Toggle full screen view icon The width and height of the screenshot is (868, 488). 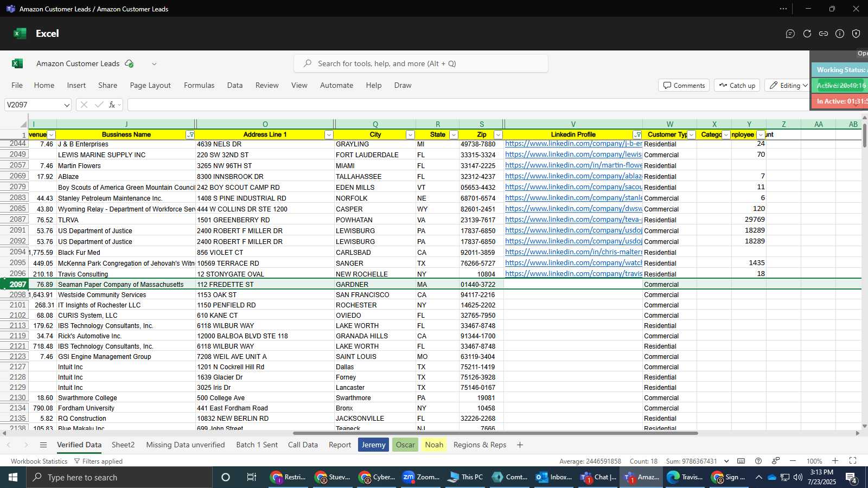[x=853, y=461]
